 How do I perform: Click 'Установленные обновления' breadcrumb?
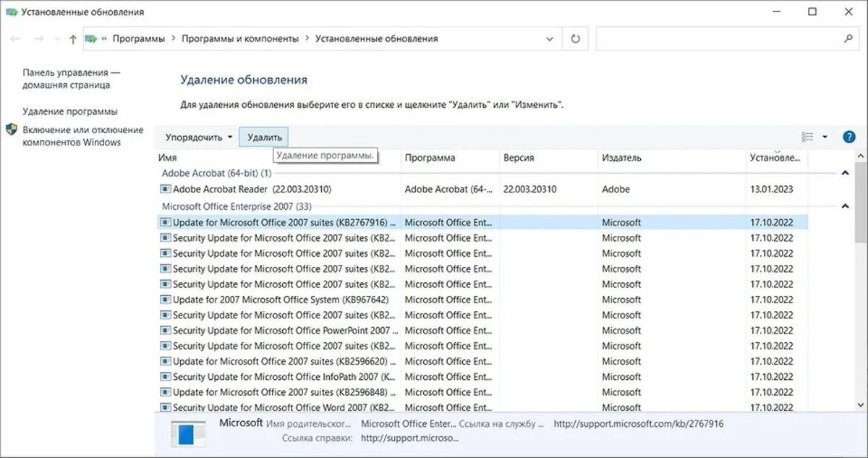coord(376,38)
